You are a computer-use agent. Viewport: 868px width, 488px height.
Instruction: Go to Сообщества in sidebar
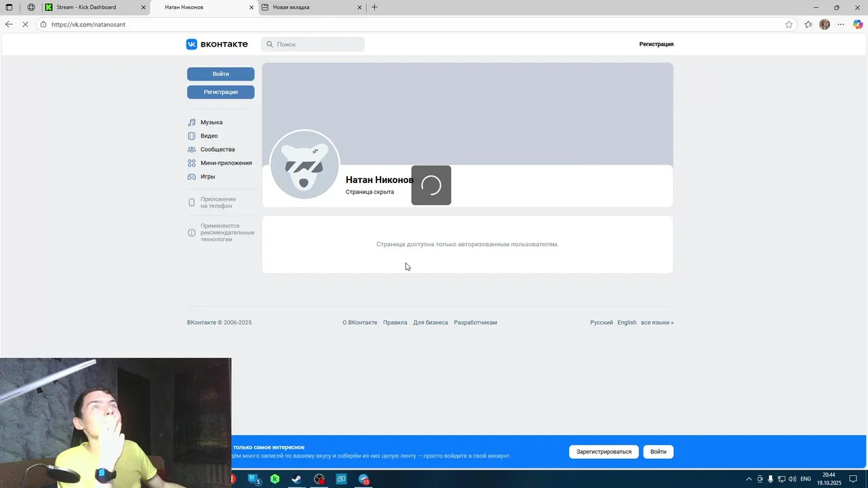pos(211,150)
